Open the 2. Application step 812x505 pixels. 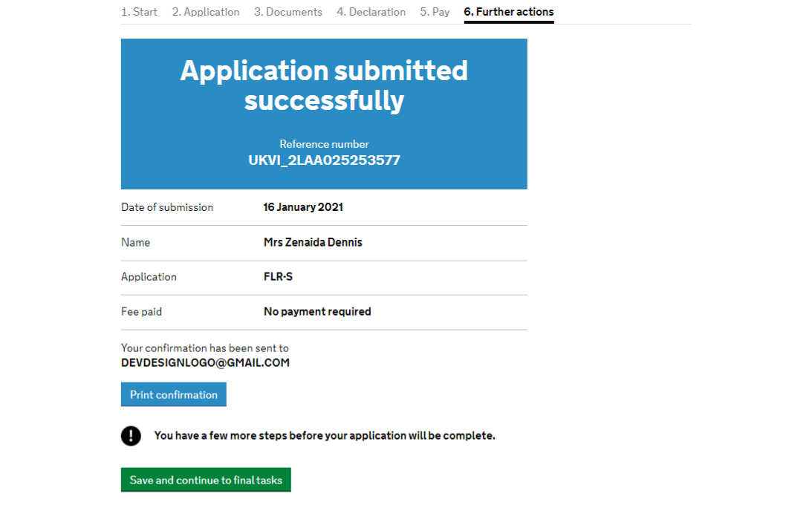click(206, 12)
